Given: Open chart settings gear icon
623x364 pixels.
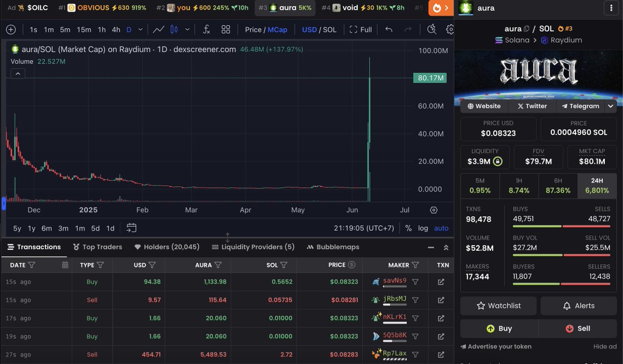Looking at the screenshot, I should (450, 30).
